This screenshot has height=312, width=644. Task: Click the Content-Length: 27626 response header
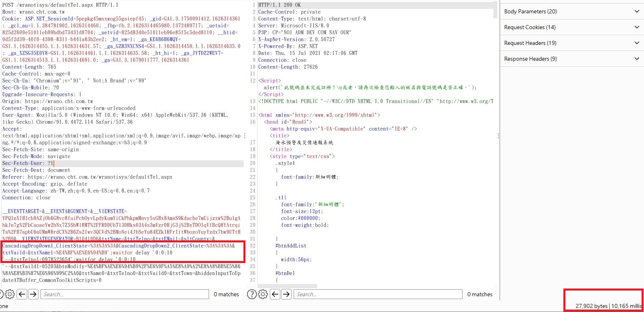288,67
